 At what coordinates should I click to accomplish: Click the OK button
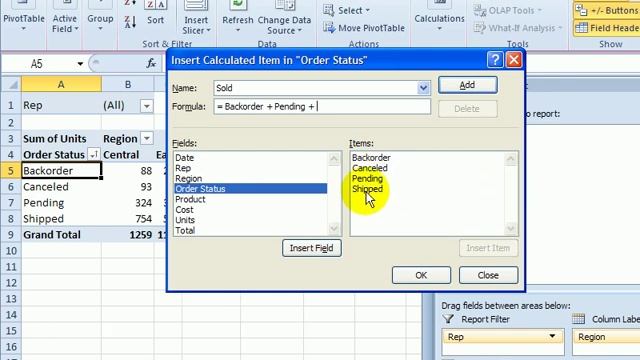click(421, 275)
